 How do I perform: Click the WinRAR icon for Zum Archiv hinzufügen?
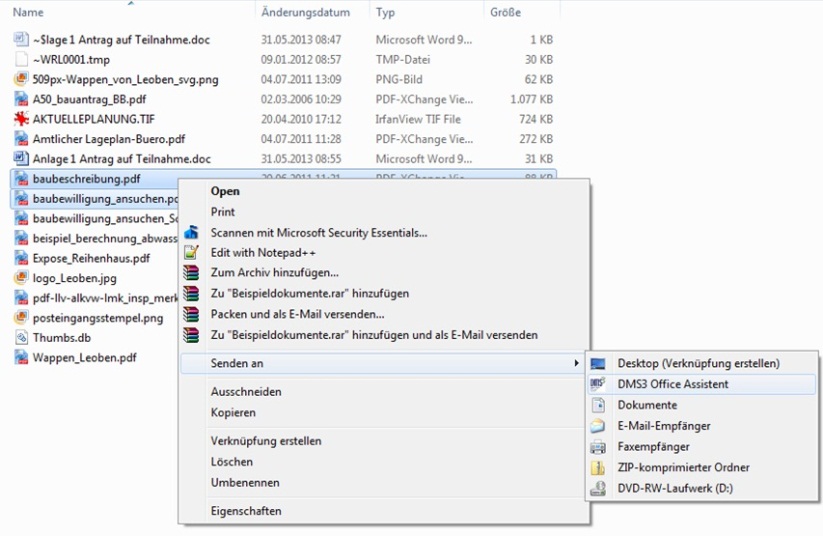tap(192, 273)
